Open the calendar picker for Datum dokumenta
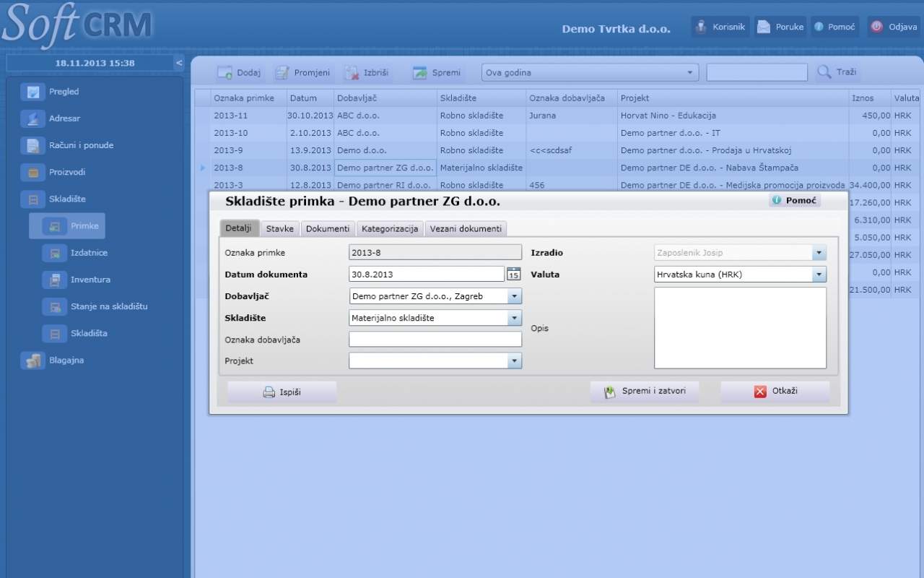 click(513, 274)
